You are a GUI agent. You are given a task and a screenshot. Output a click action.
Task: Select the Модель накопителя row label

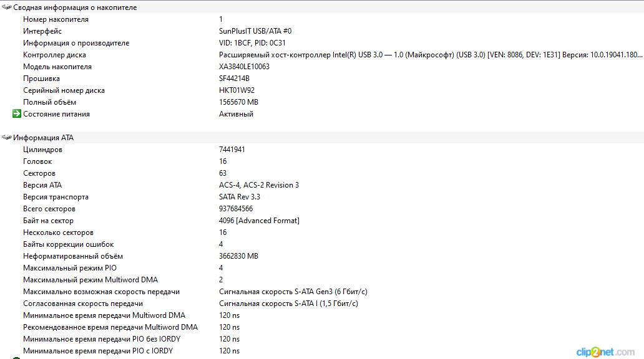point(57,67)
